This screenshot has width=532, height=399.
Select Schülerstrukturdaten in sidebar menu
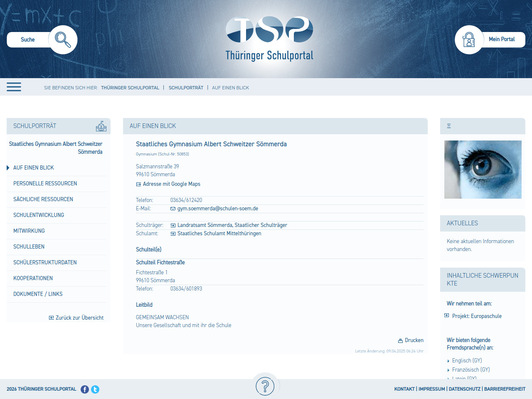(45, 262)
